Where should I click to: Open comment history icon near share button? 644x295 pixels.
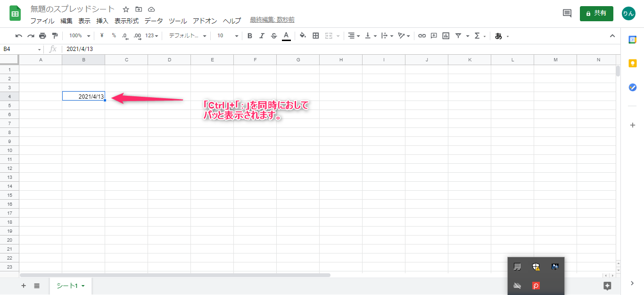click(x=567, y=13)
